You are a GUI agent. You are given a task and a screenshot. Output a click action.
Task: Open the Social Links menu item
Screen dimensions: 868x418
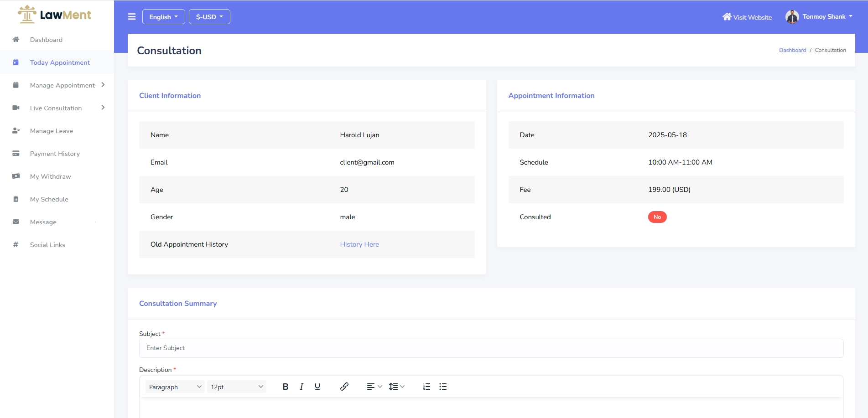(x=47, y=245)
